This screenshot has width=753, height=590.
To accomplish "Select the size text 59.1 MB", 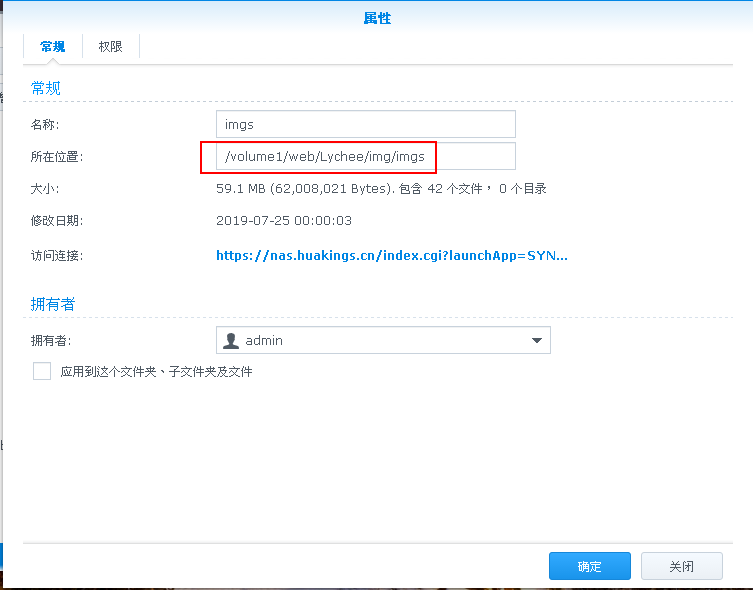I will pos(241,189).
